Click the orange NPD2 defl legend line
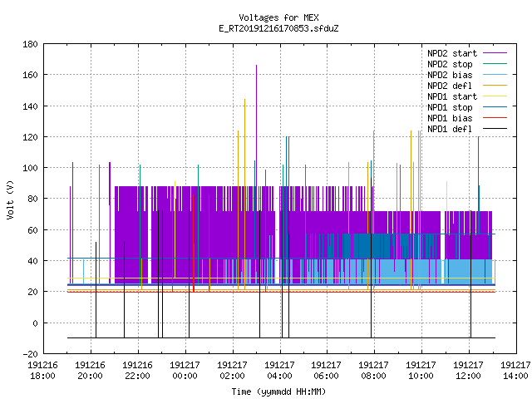The height and width of the screenshot is (399, 532). click(x=495, y=86)
